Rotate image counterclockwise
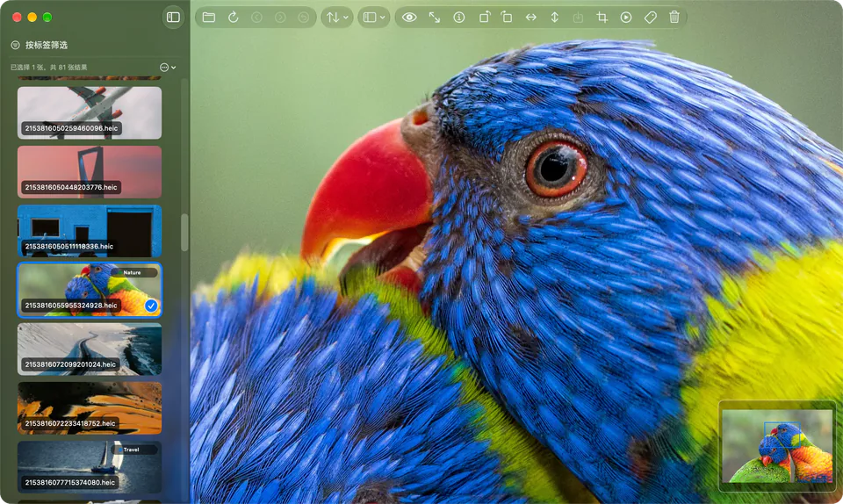The image size is (843, 504). [x=507, y=18]
